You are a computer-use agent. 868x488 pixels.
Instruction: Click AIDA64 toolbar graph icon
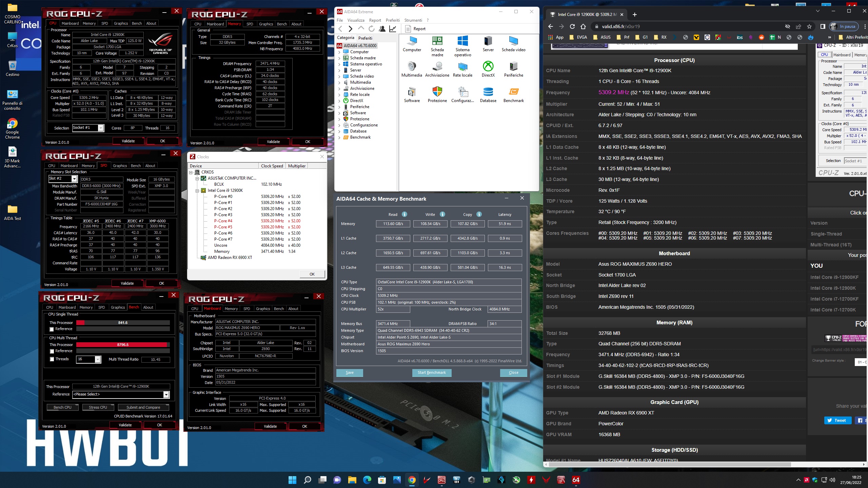point(393,29)
